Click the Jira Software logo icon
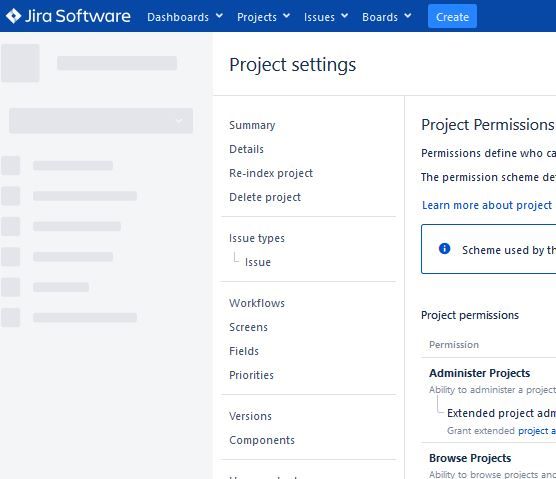Viewport: 556px width, 479px height. 14,16
